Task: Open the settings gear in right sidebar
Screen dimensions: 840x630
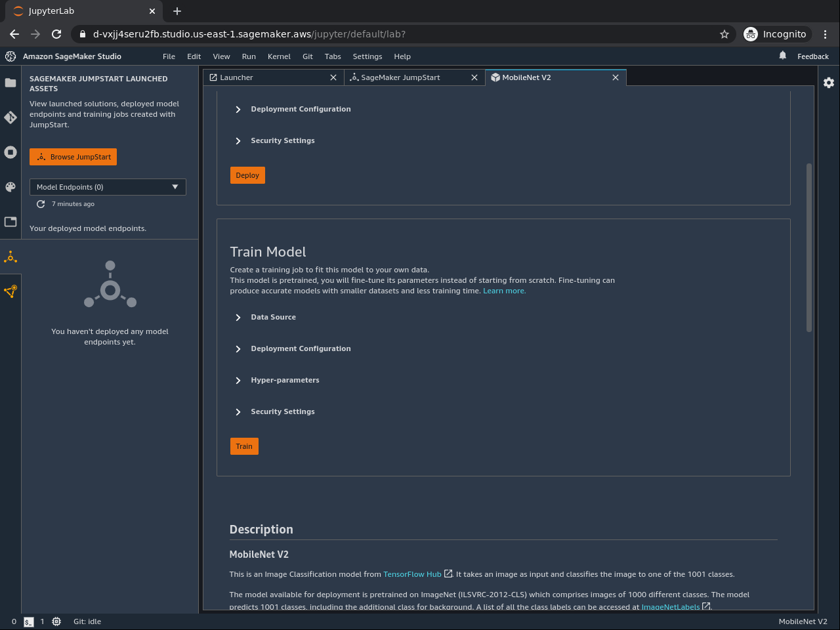Action: pos(829,83)
